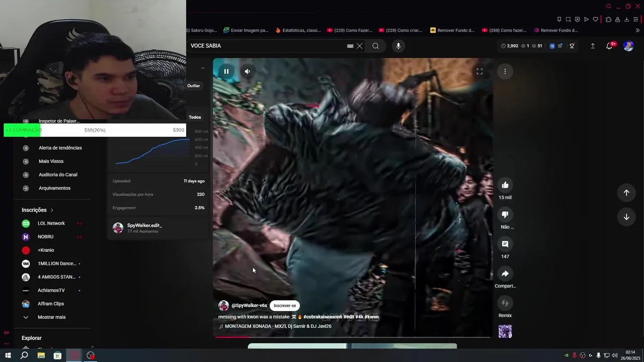644x362 pixels.
Task: Collapse the panel with the up chevron
Action: point(203,68)
